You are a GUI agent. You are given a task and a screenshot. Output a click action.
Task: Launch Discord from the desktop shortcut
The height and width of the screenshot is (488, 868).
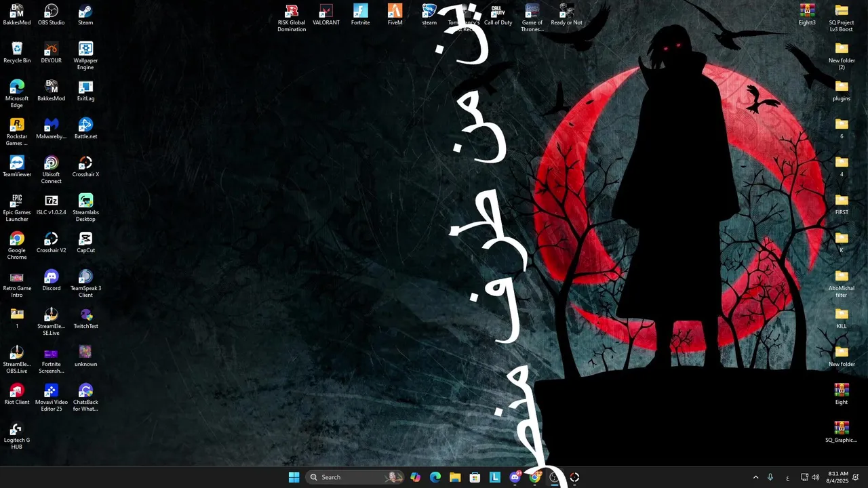[x=51, y=281]
